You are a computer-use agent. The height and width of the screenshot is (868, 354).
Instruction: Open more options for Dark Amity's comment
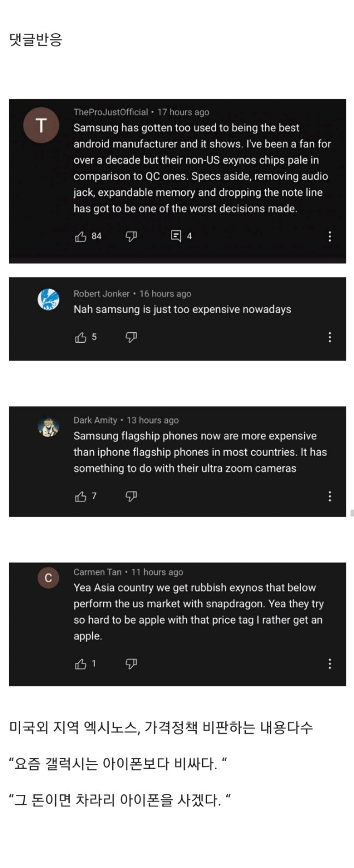coord(329,496)
